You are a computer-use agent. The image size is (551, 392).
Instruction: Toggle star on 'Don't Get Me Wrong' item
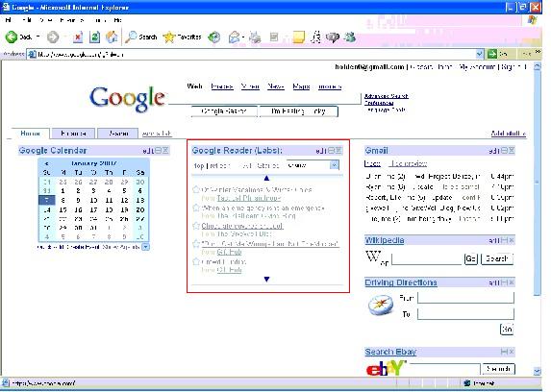tap(196, 243)
